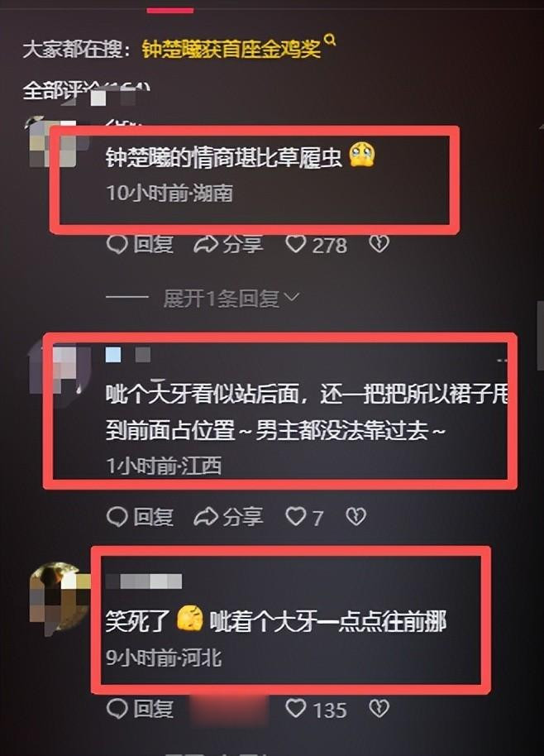Click the right-edge scrollbar handle
This screenshot has height=756, width=544.
540,335
